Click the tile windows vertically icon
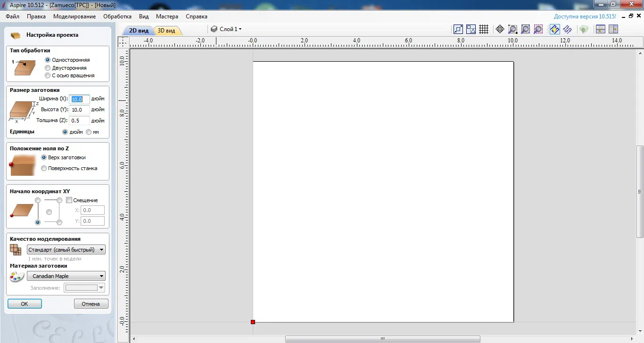 click(613, 29)
